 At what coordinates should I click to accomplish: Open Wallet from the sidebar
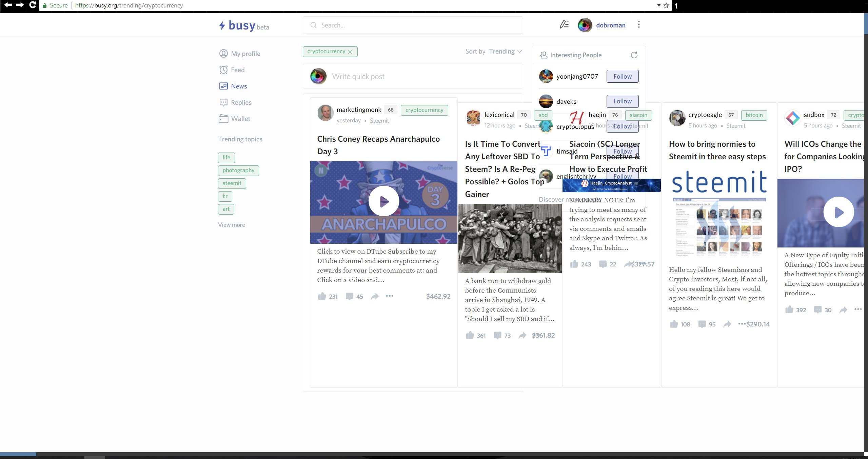coord(240,119)
